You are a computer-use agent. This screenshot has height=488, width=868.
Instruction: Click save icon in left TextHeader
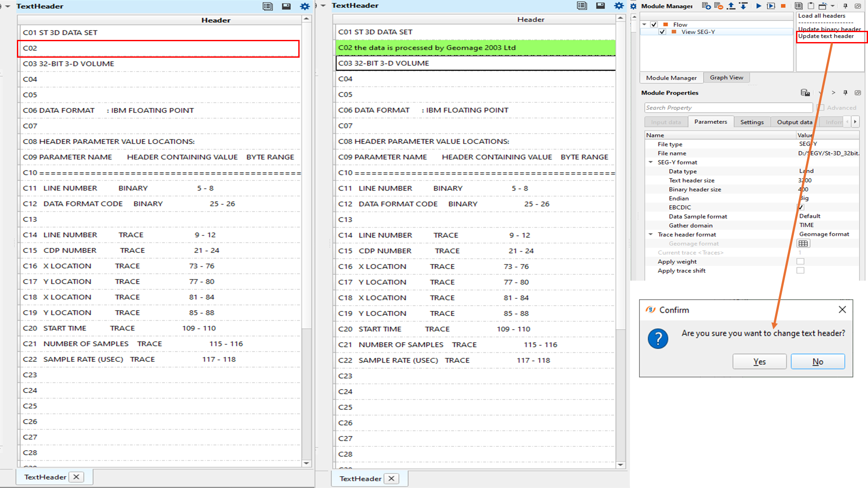click(286, 7)
